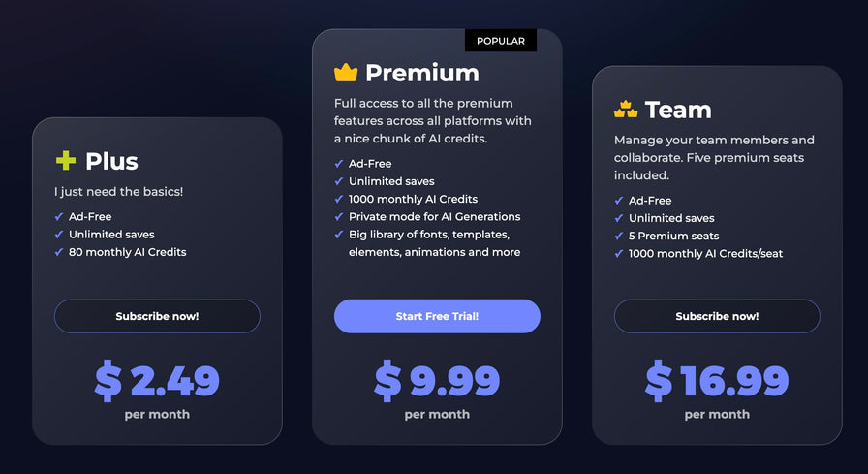
Task: Select the Plus plan heading
Action: pyautogui.click(x=111, y=162)
